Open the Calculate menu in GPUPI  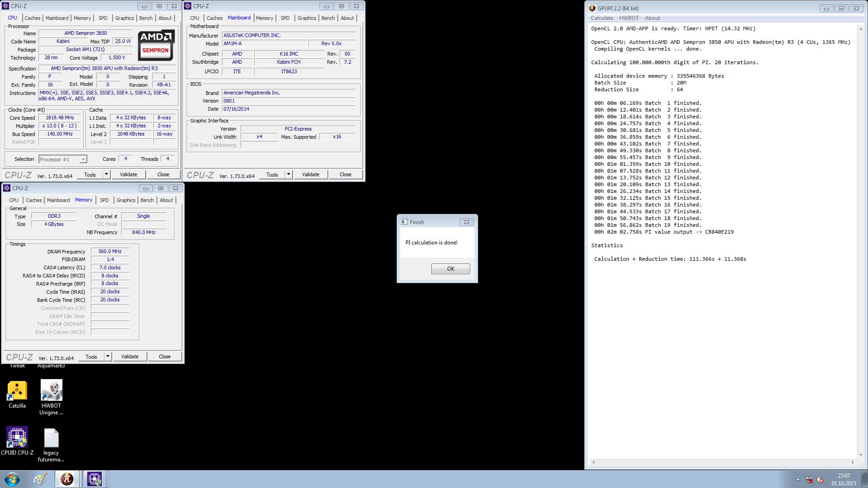coord(602,18)
